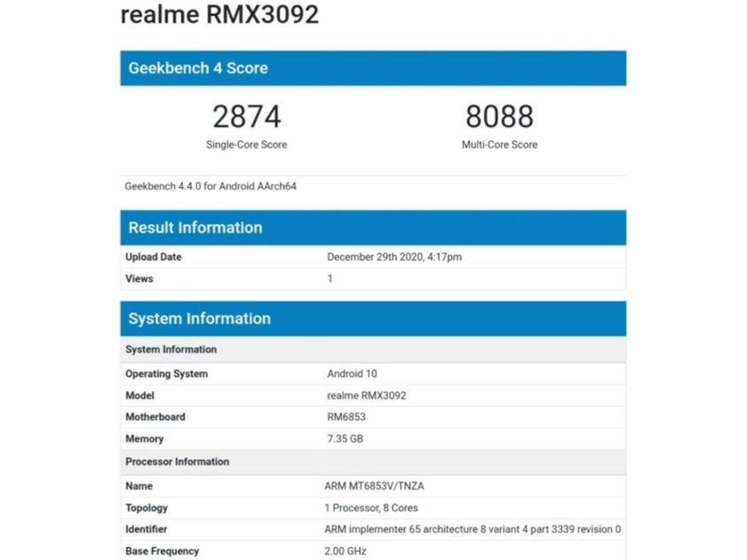Select the 2.00 GHz frequency value
Screen dimensions: 747x560
[x=345, y=551]
